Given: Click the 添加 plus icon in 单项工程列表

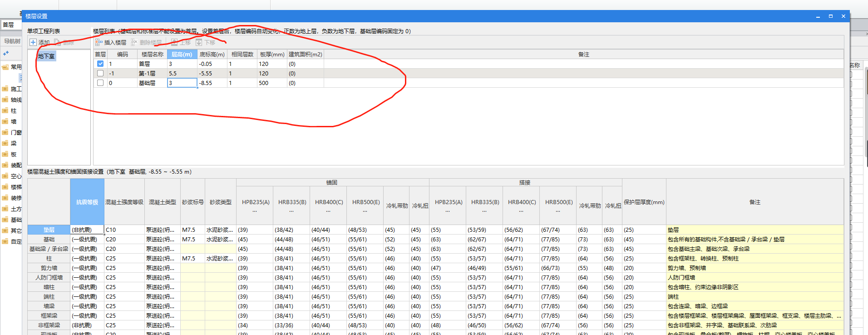Looking at the screenshot, I should [x=33, y=42].
